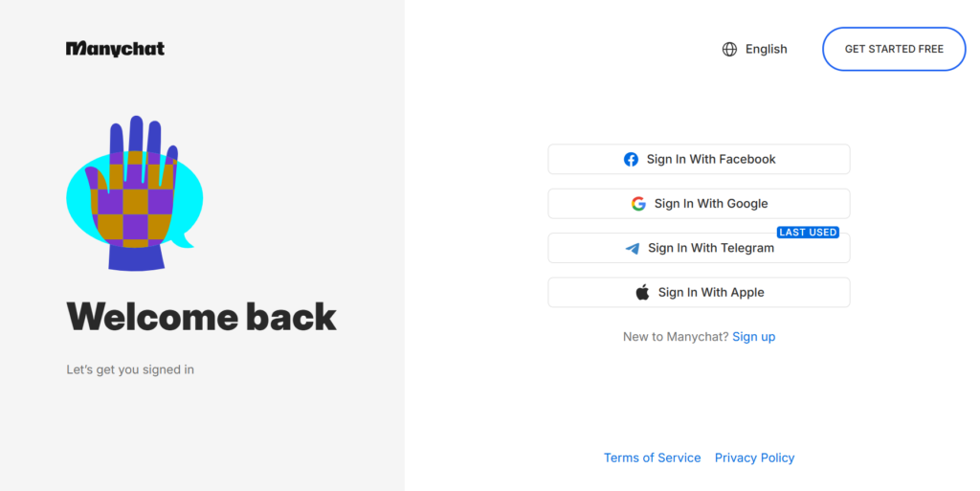Image resolution: width=980 pixels, height=491 pixels.
Task: Choose Sign In With Google text
Action: [711, 204]
